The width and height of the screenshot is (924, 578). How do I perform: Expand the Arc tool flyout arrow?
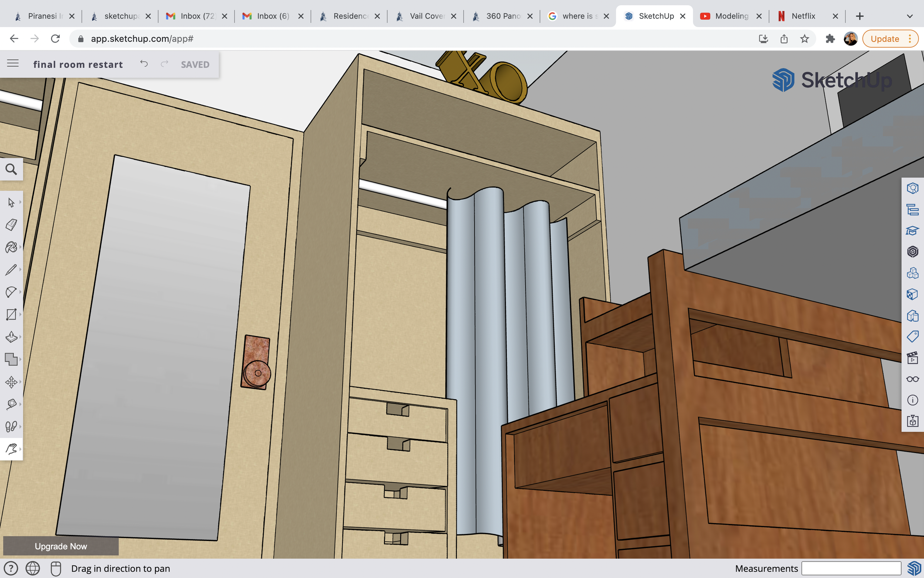tap(20, 292)
